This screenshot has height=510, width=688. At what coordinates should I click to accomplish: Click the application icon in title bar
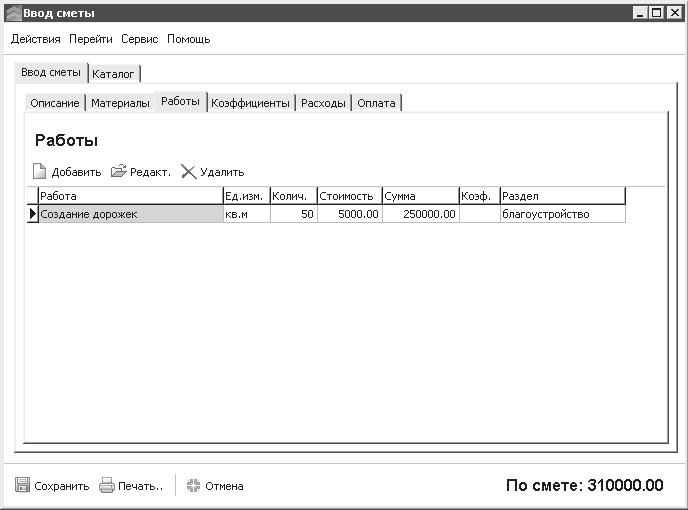coord(12,13)
